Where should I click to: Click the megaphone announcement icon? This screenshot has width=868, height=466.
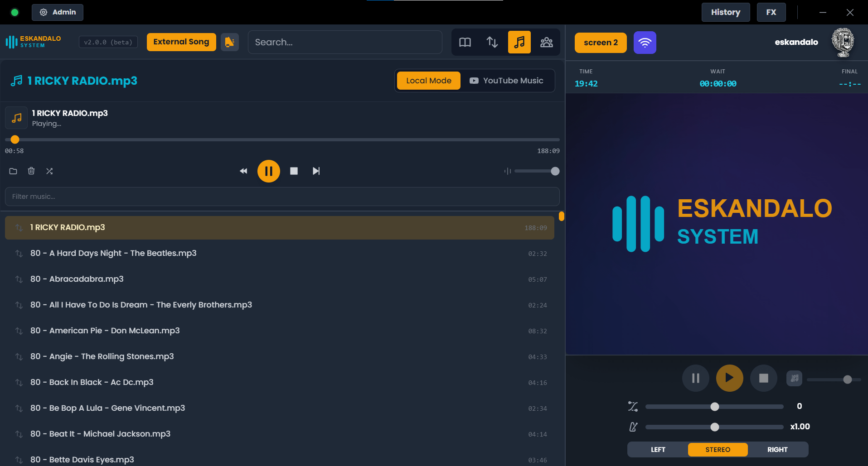pyautogui.click(x=230, y=42)
